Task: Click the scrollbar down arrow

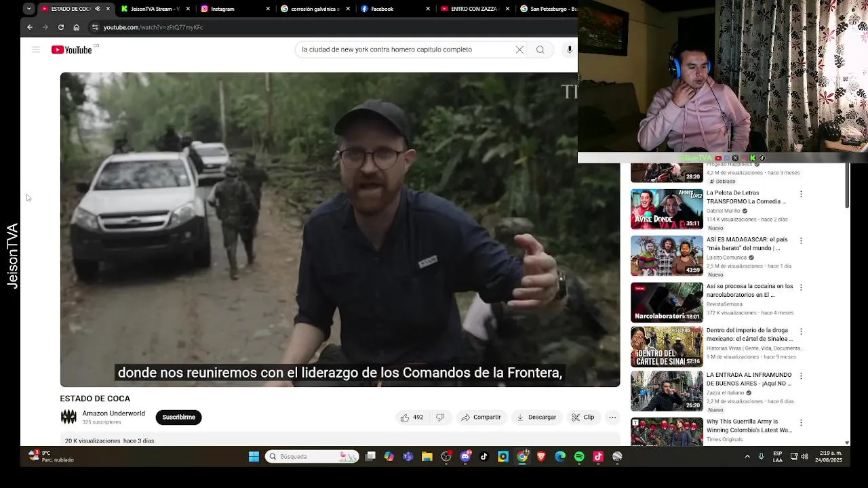Action: click(846, 443)
